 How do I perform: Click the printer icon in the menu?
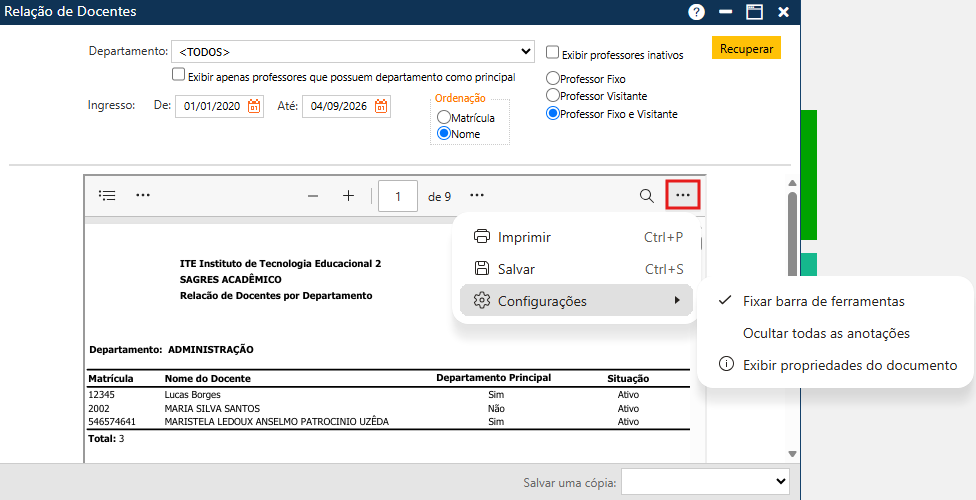[x=482, y=237]
